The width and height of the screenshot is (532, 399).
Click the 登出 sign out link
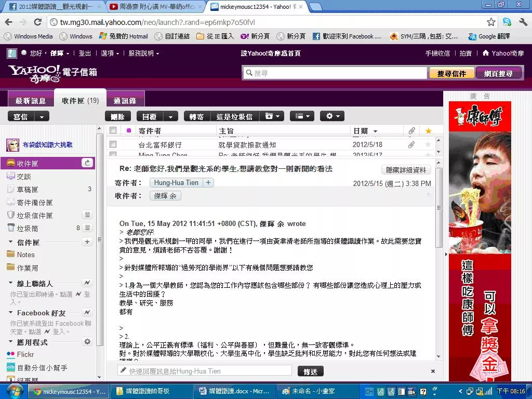click(85, 54)
